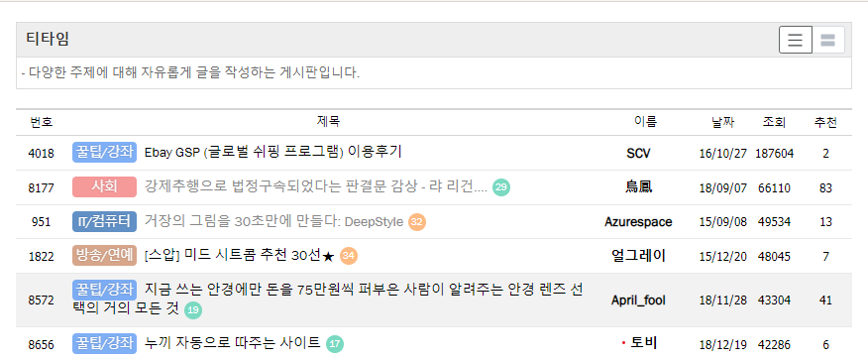Screen dimensions: 868x361
Task: View author Azurespace's profile
Action: coord(638,222)
